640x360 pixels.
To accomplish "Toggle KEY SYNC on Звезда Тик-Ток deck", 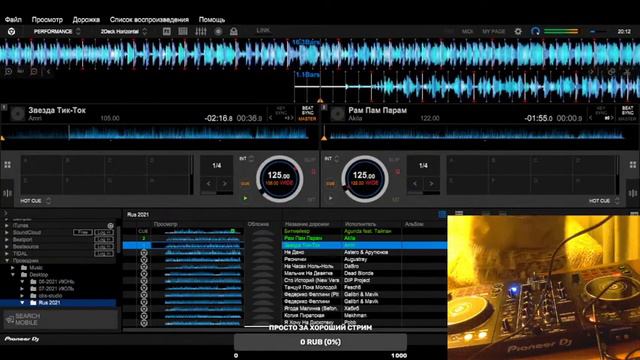I will point(281,111).
